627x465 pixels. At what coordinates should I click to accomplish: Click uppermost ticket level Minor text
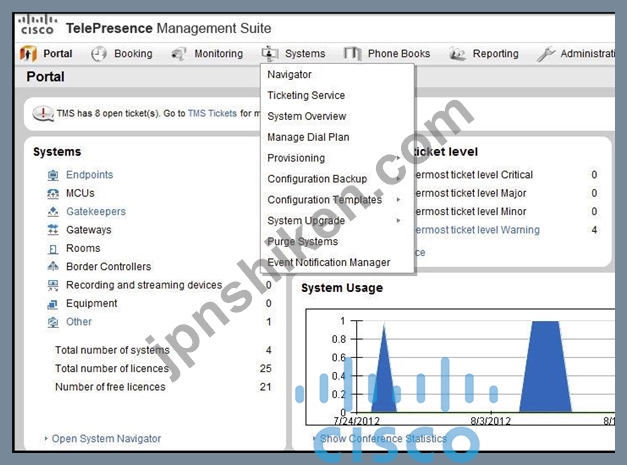click(470, 212)
